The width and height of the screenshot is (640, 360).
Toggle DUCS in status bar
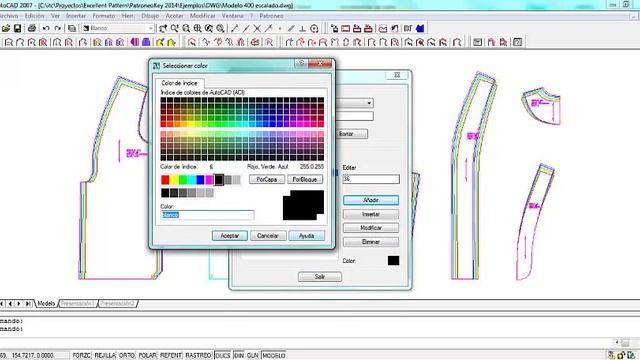222,356
